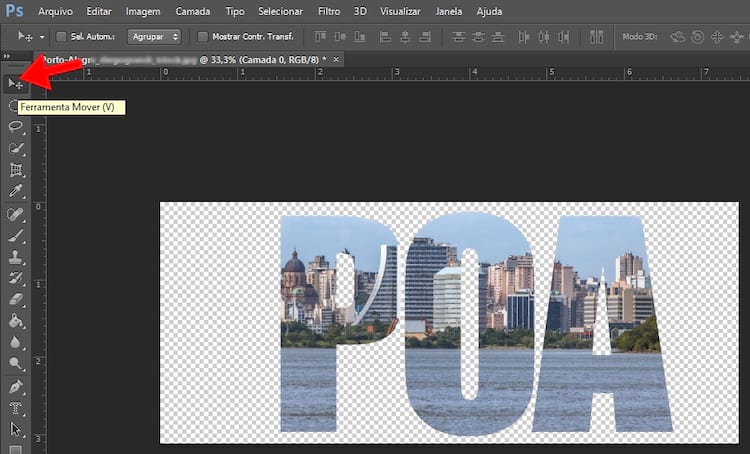Open the Agrupar dropdown
This screenshot has height=454, width=750.
click(154, 37)
